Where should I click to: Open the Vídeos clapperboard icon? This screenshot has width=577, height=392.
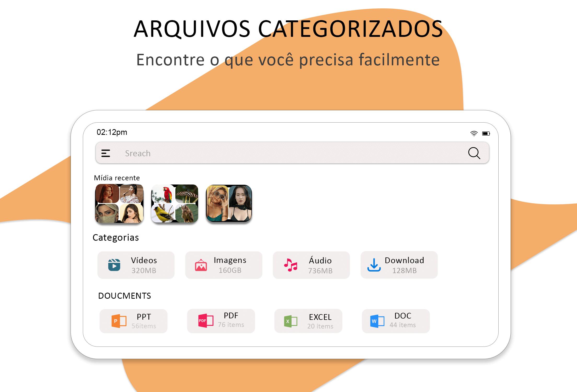coord(114,265)
